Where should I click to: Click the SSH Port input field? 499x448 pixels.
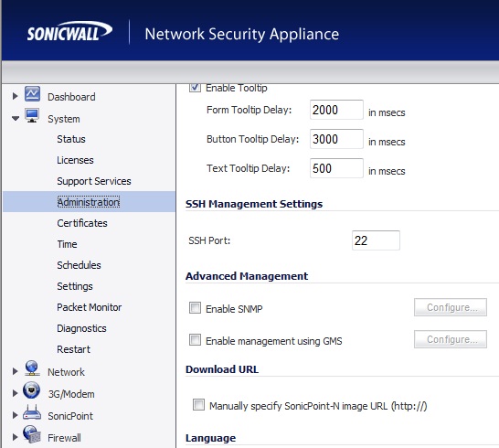click(x=376, y=240)
